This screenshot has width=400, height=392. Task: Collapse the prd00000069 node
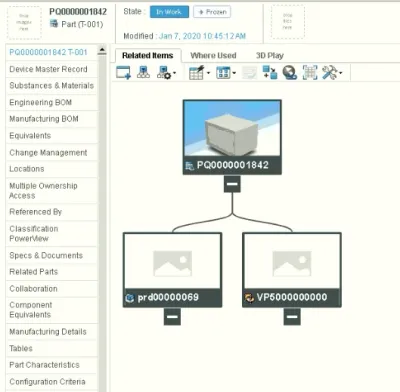click(x=172, y=316)
